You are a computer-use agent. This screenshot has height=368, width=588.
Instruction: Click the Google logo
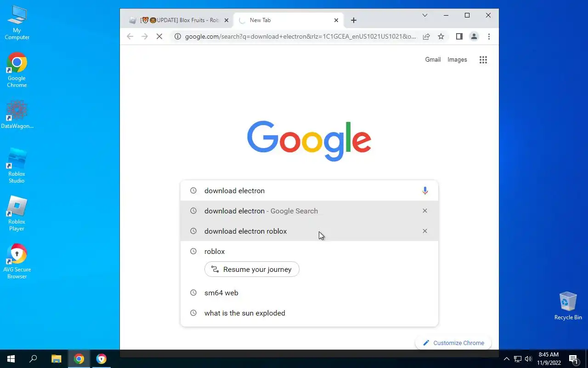[x=309, y=141]
